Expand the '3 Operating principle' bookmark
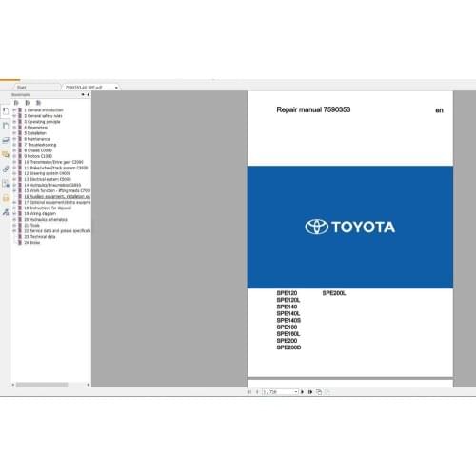The width and height of the screenshot is (476, 476). 14,122
